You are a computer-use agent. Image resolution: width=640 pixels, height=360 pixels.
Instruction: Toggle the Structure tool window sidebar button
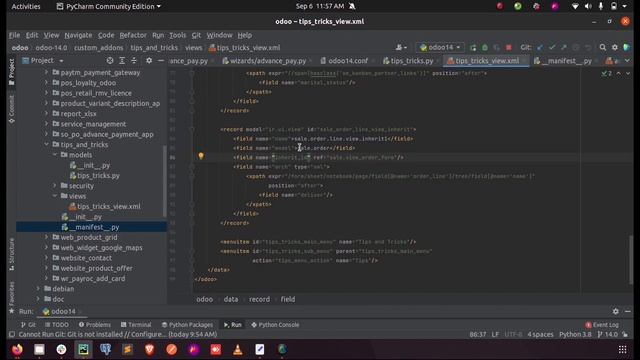[11, 255]
